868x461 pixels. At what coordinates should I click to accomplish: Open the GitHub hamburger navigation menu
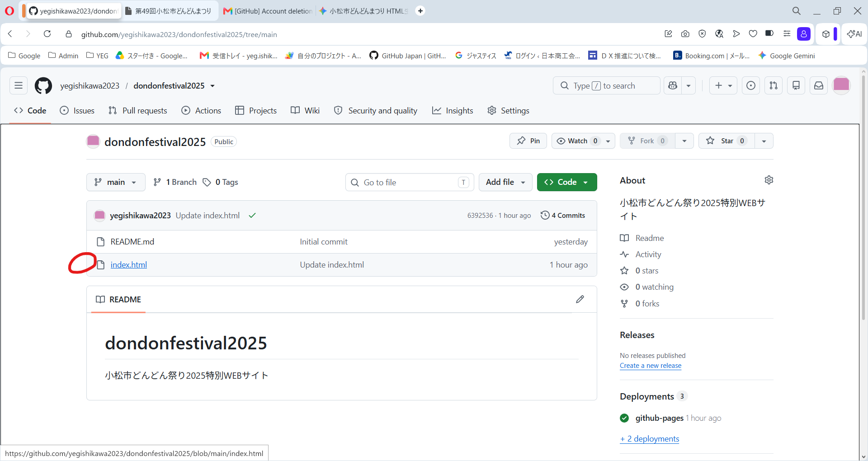(x=19, y=85)
